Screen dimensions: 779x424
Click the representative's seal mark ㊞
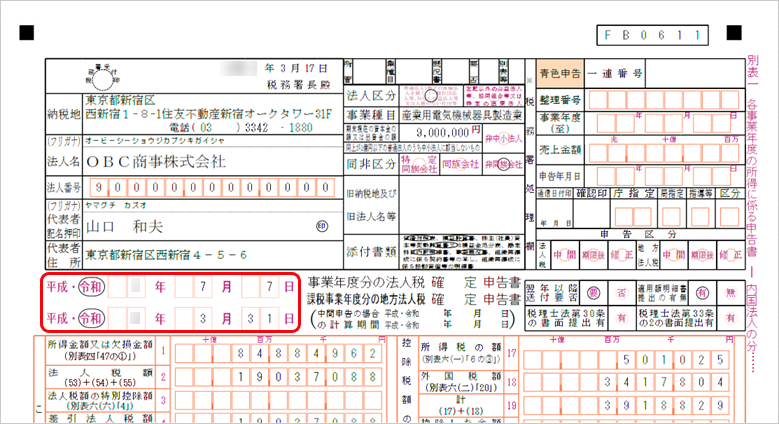point(322,227)
